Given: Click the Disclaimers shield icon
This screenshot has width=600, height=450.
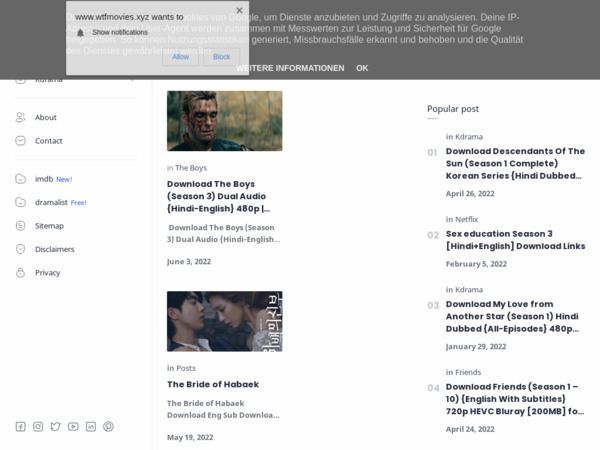Looking at the screenshot, I should tap(20, 249).
